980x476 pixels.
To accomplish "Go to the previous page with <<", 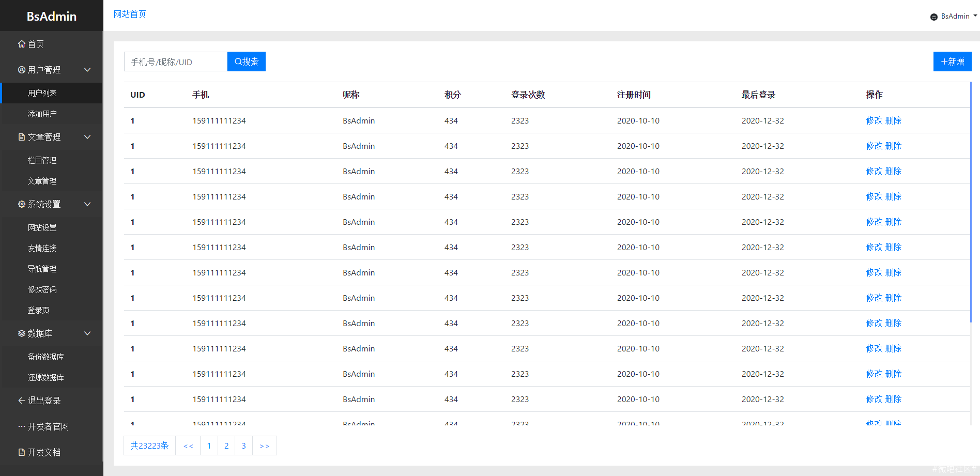I will 188,446.
